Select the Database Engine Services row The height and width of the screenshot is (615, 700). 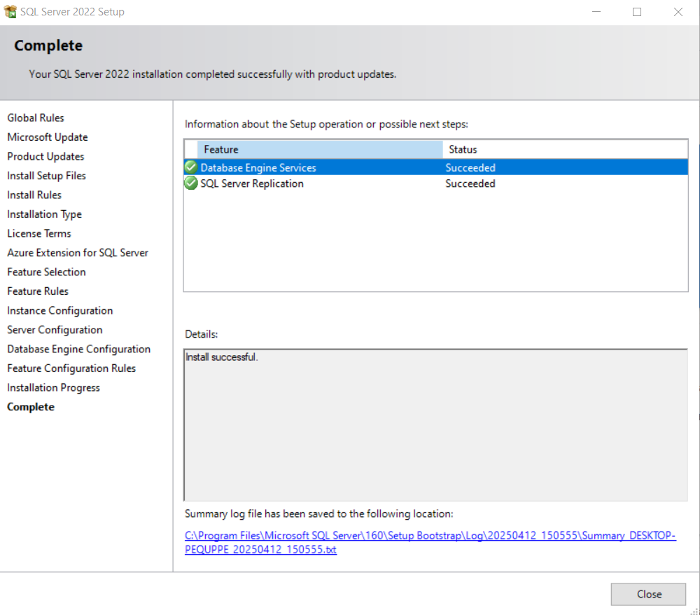pyautogui.click(x=435, y=167)
